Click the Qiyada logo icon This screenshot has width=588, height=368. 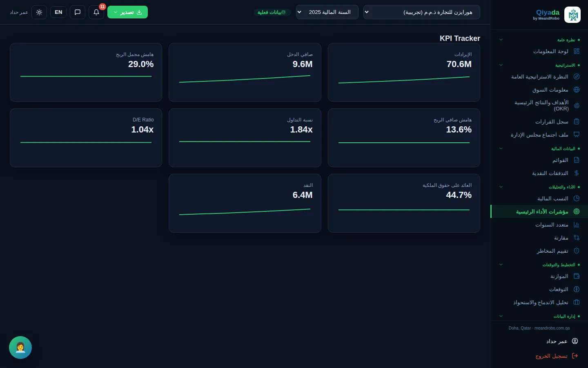pyautogui.click(x=572, y=15)
